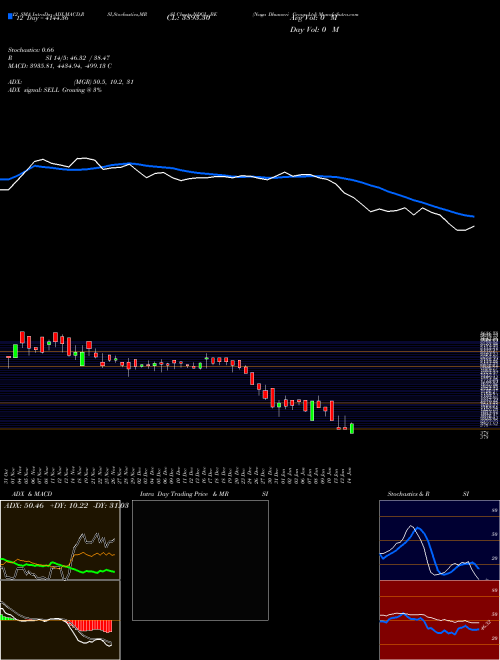Click the 'Intra Day Trading Price' panel title
500x660 pixels.
point(175,494)
